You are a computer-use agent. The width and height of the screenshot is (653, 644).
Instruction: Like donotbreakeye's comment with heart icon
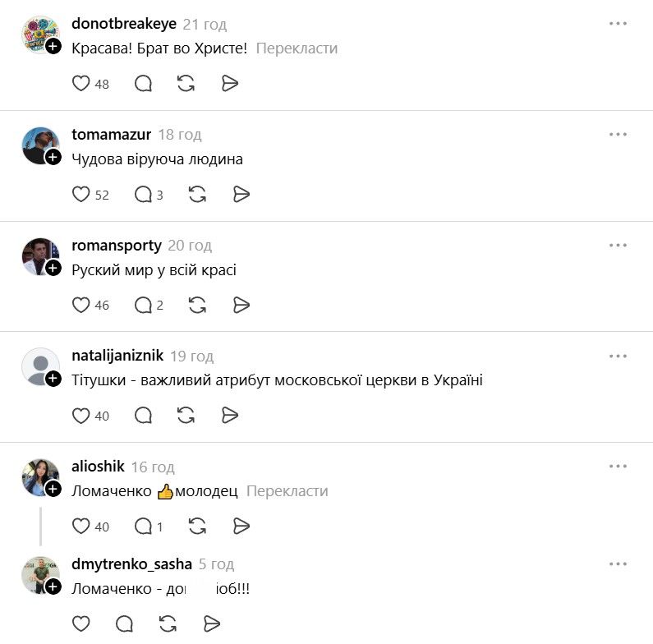click(80, 83)
